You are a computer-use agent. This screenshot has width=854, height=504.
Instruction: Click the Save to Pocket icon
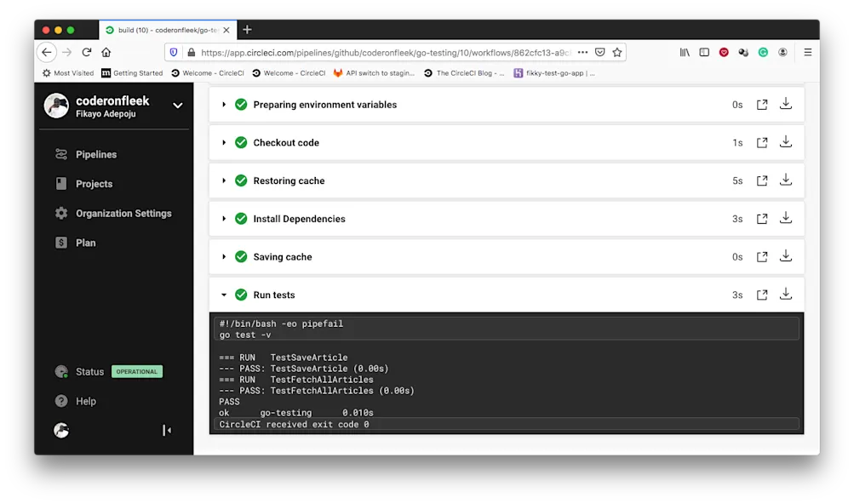point(599,52)
